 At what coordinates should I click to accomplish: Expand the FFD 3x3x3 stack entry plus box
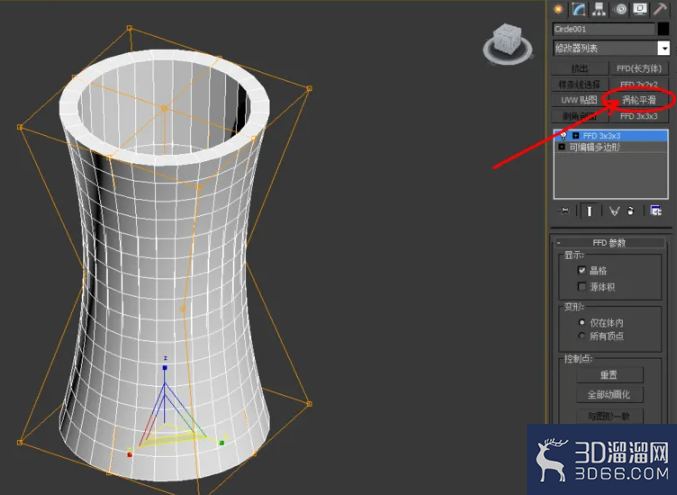pyautogui.click(x=576, y=136)
